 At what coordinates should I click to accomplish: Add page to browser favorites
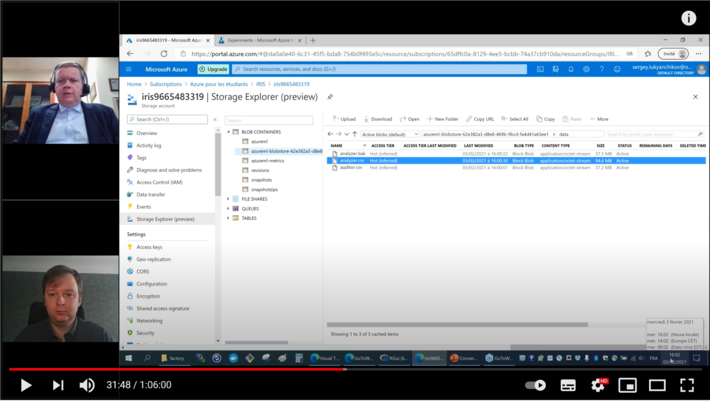pyautogui.click(x=648, y=54)
